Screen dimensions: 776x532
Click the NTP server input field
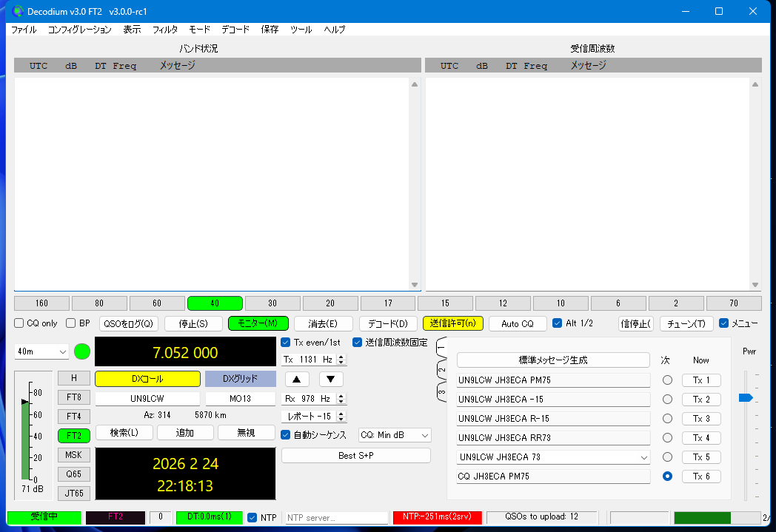tap(337, 518)
